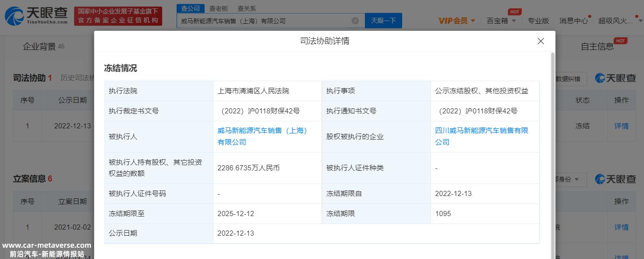Click the freeze end date 2025-12-12
The width and height of the screenshot is (644, 259).
pos(235,214)
